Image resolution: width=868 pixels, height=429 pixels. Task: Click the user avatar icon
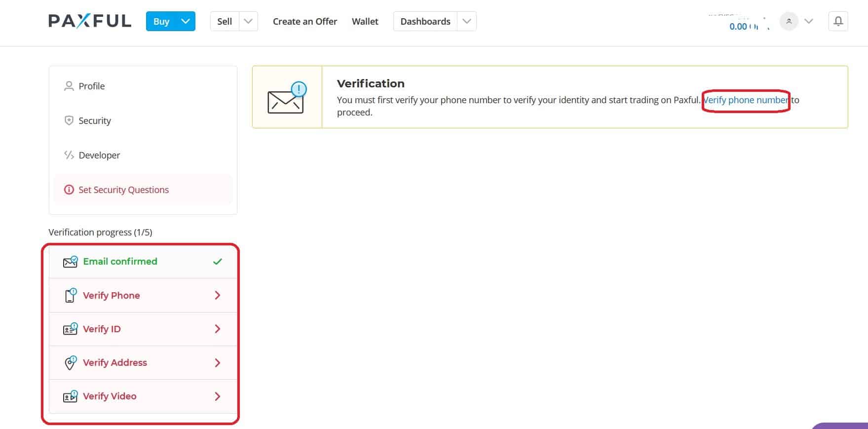(x=789, y=21)
